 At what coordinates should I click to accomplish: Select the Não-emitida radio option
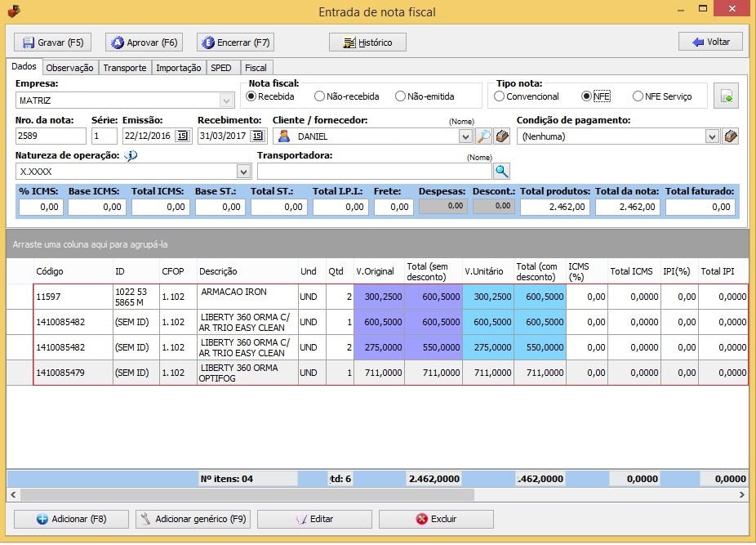(x=400, y=96)
